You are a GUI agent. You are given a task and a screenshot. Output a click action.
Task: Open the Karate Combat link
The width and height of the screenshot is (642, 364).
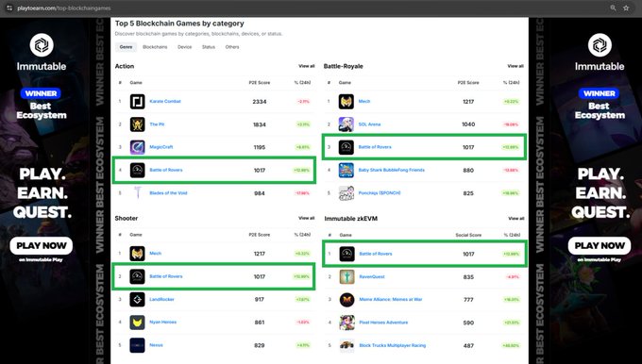pyautogui.click(x=165, y=102)
